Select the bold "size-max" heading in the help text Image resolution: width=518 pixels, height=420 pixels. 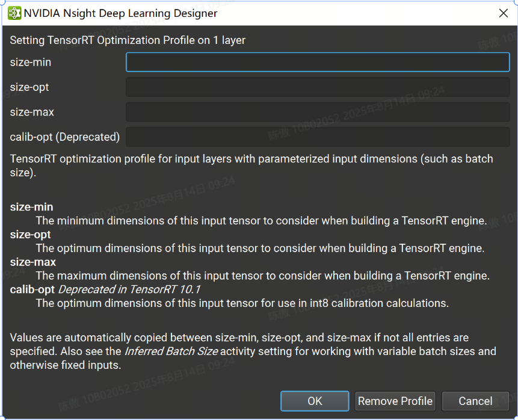click(x=32, y=262)
